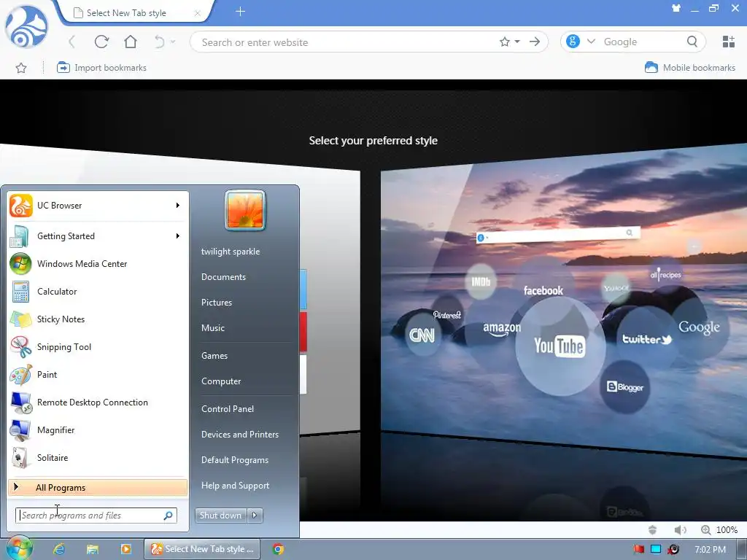The height and width of the screenshot is (560, 747).
Task: Open Documents folder link
Action: [223, 276]
